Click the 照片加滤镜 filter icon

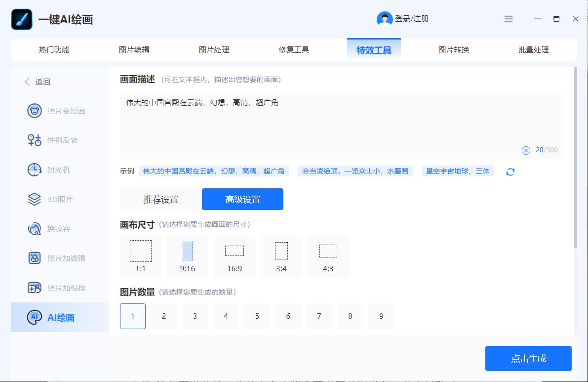(x=35, y=258)
